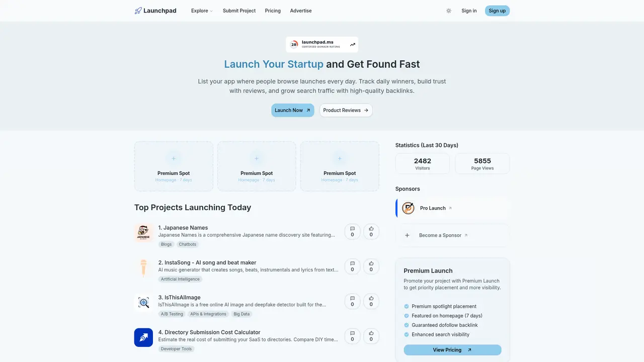Upvote the InstaSong project
Viewport: 644px width, 362px height.
tap(371, 266)
